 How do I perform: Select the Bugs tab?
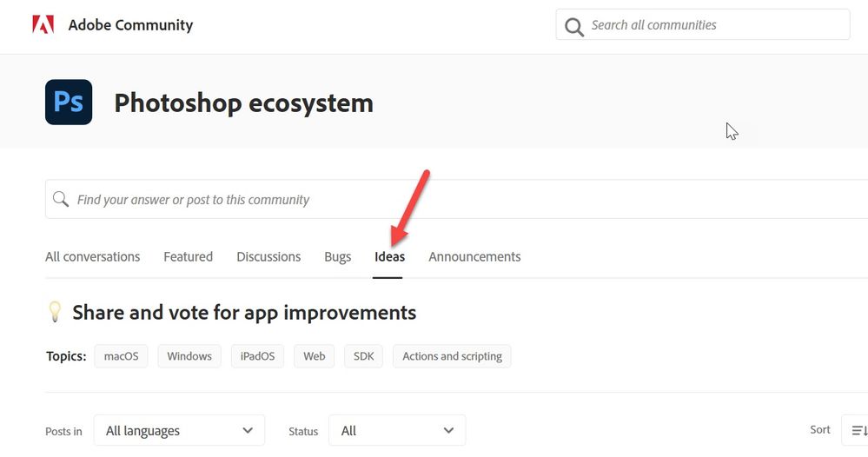coord(337,257)
